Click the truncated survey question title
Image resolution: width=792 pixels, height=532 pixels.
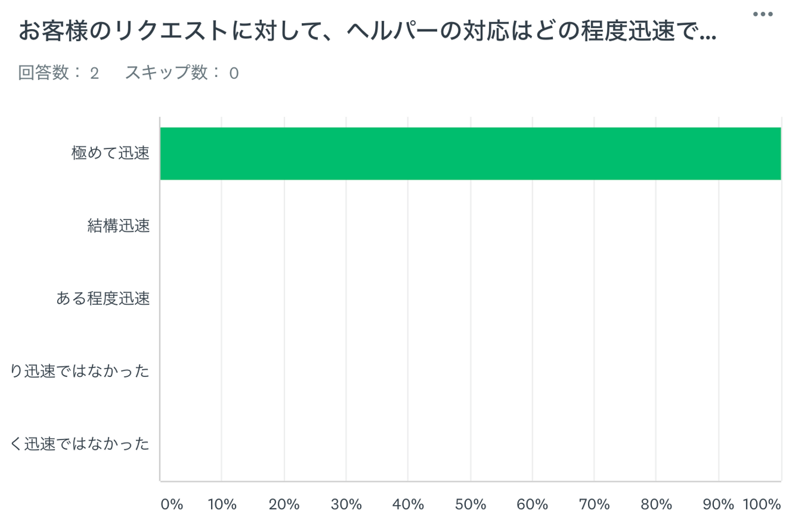click(367, 31)
